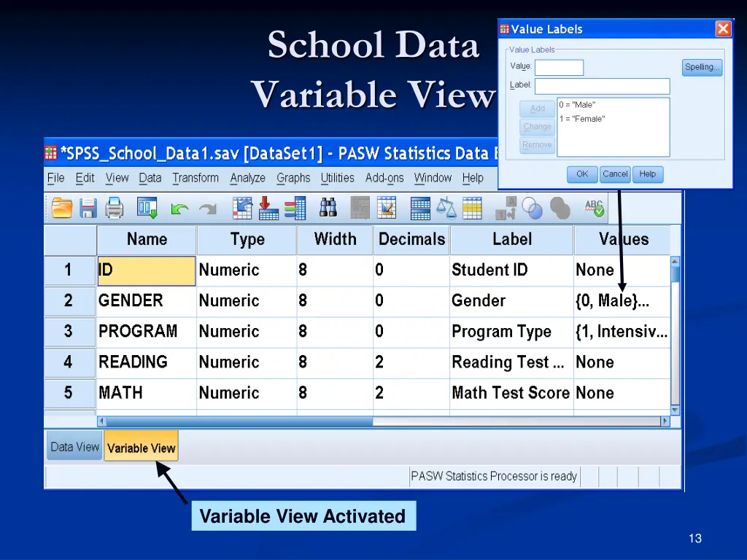Click the grayed Insert cases icon
Screen dimensions: 747x560
click(x=360, y=208)
